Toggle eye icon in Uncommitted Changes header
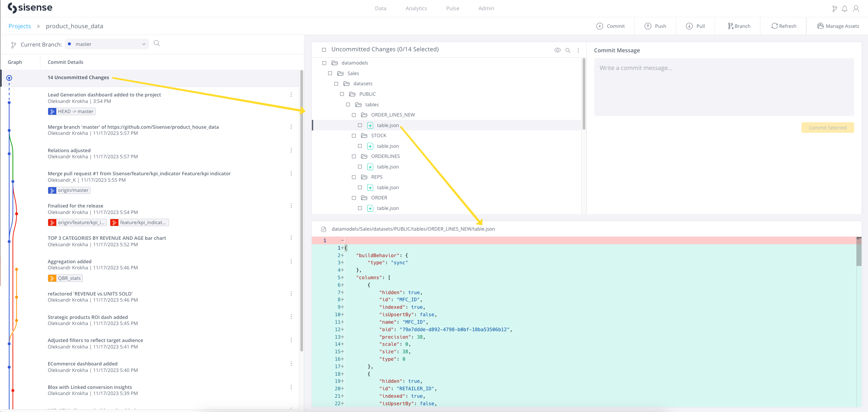868x412 pixels. (557, 50)
